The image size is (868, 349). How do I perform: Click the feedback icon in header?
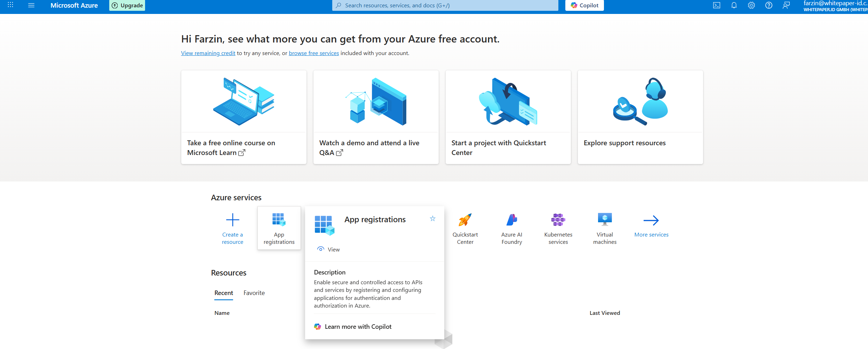(786, 5)
